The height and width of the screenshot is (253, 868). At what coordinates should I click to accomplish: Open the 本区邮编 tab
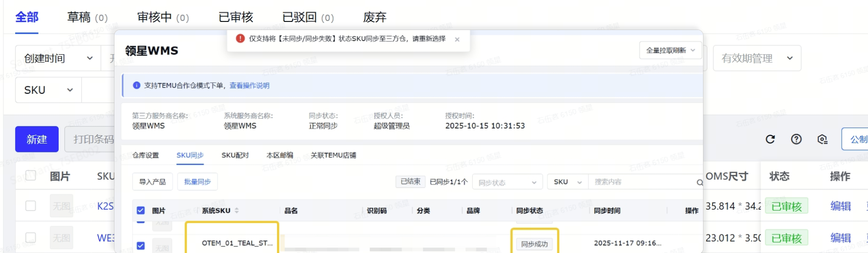(279, 155)
